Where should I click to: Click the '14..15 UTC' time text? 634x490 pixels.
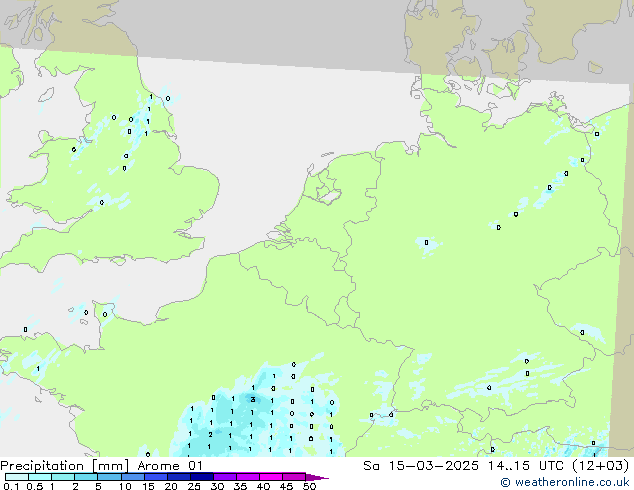tap(526, 466)
